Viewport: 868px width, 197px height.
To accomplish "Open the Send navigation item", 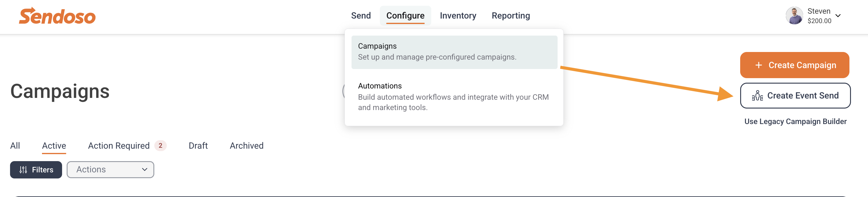I will 361,16.
